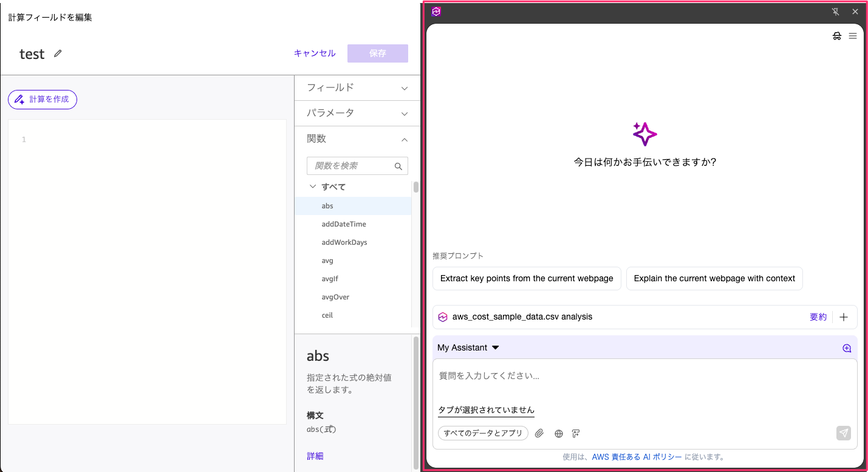Click the flow icon right of the globe

[576, 433]
